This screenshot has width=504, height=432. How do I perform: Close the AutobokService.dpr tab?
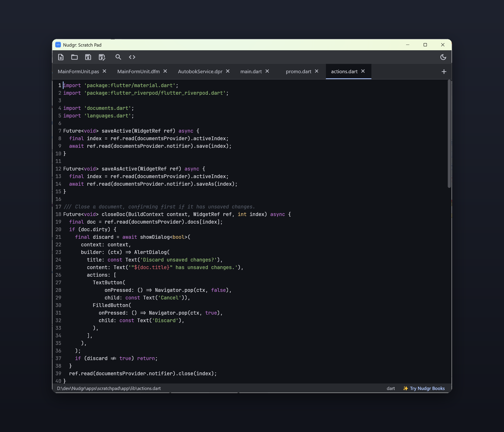[228, 71]
